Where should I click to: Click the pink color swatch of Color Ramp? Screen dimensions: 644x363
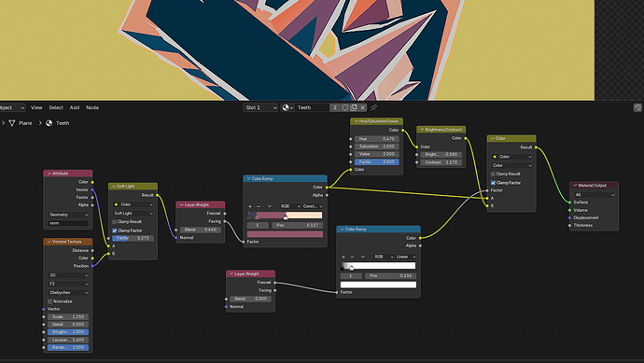(x=285, y=234)
